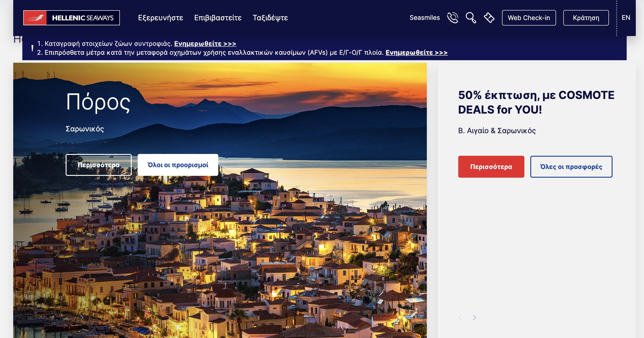This screenshot has height=338, width=644.
Task: Show next offer with right arrow
Action: point(474,318)
